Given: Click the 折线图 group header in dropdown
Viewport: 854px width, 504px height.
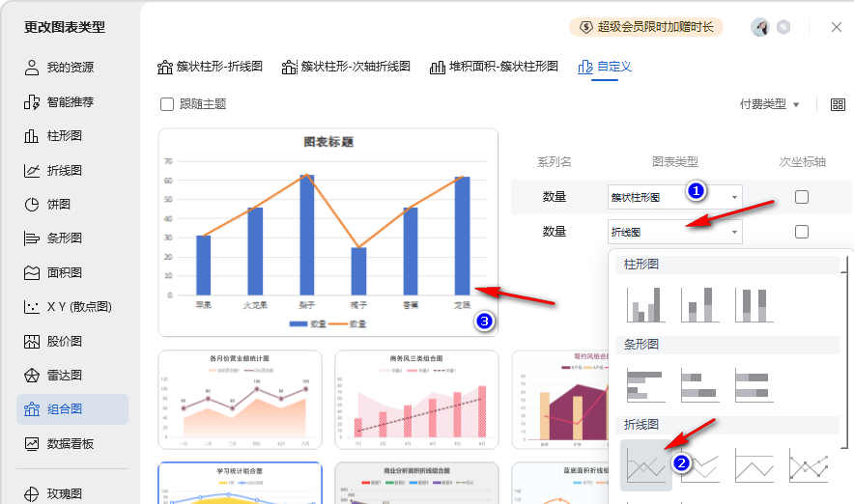Looking at the screenshot, I should pos(727,425).
